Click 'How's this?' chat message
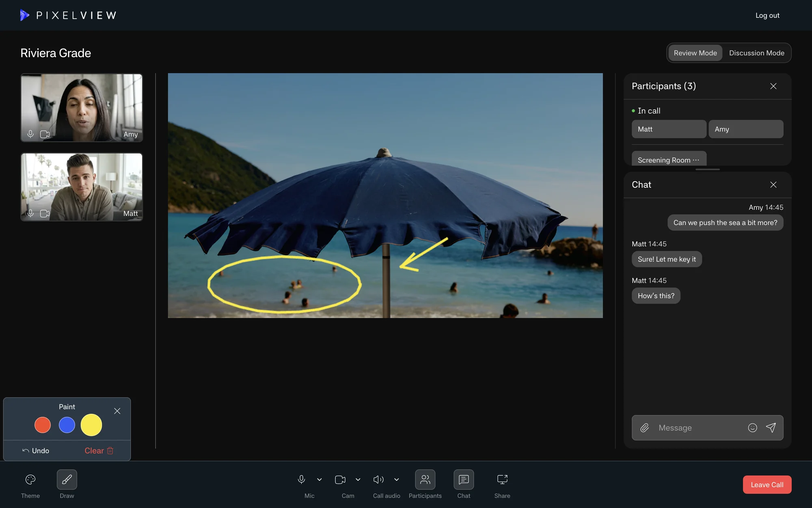This screenshot has height=508, width=812. (x=656, y=295)
